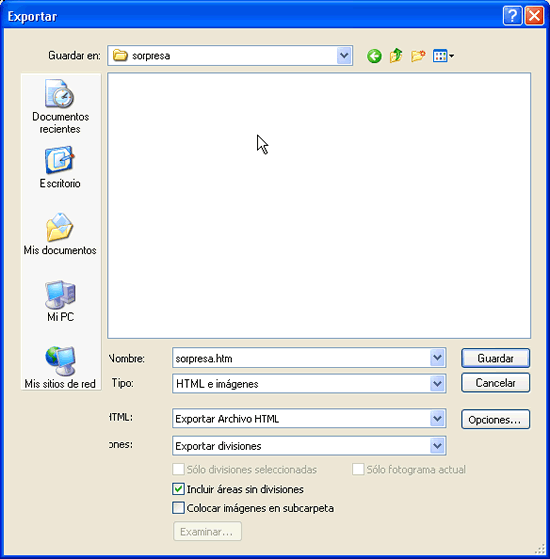Go to Escritorio location
This screenshot has width=550, height=559.
[60, 168]
